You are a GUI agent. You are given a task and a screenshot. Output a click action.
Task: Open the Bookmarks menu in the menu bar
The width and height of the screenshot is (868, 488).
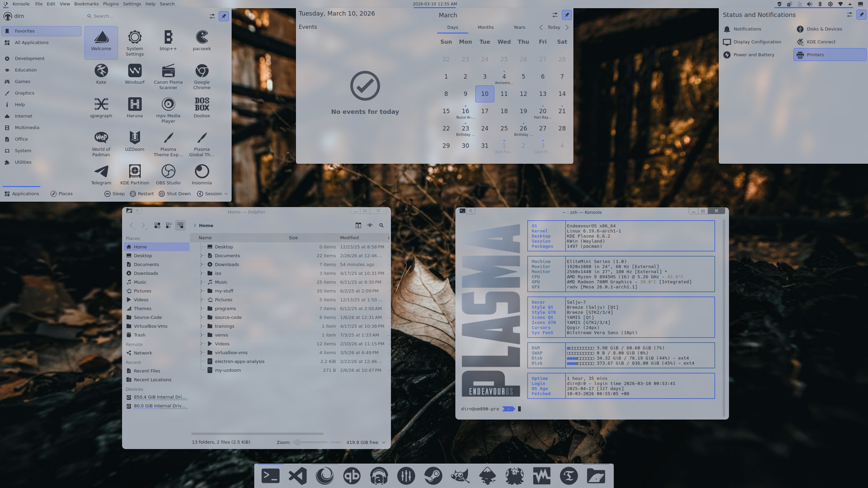pyautogui.click(x=86, y=4)
